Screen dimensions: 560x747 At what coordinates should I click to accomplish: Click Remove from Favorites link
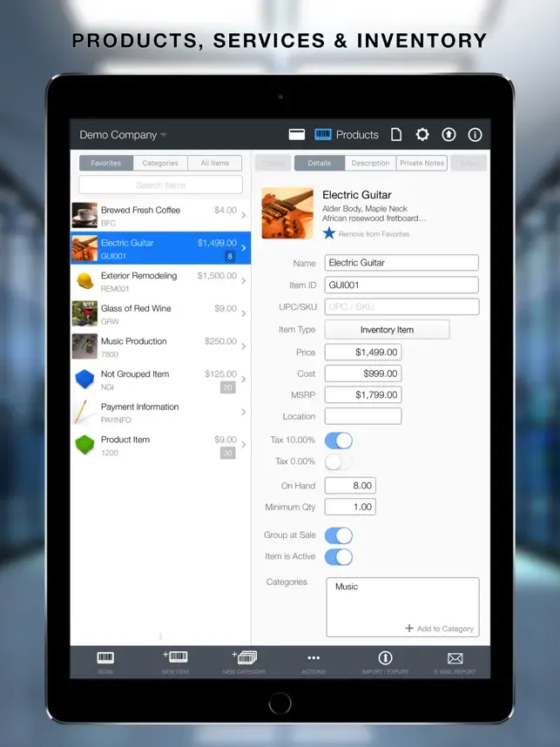(x=374, y=234)
